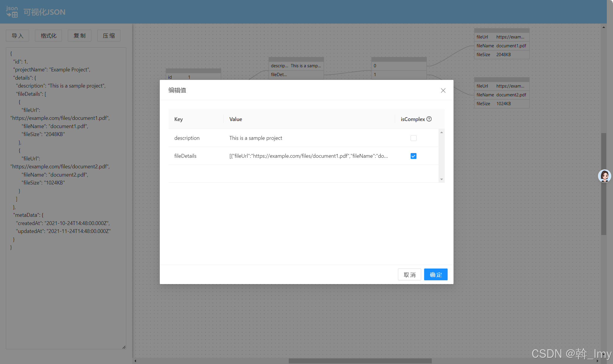Click the 压缩 compress button
Viewport: 613px width, 364px height.
109,36
